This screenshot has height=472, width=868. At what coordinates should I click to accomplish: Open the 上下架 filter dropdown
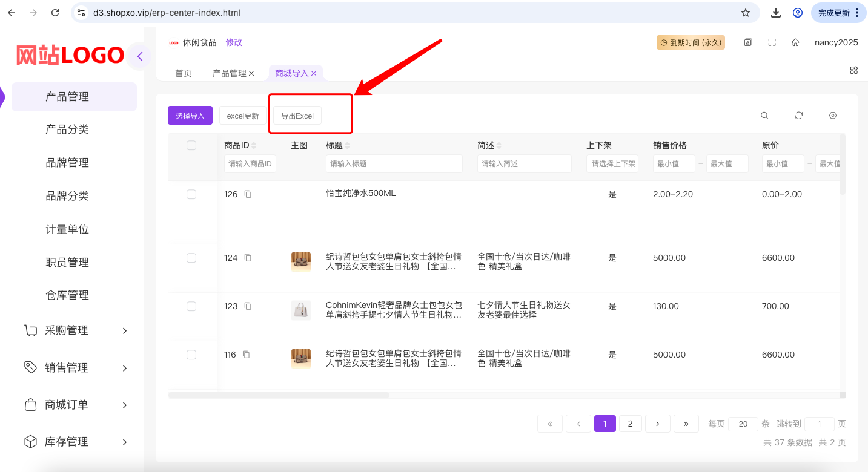[x=612, y=164]
